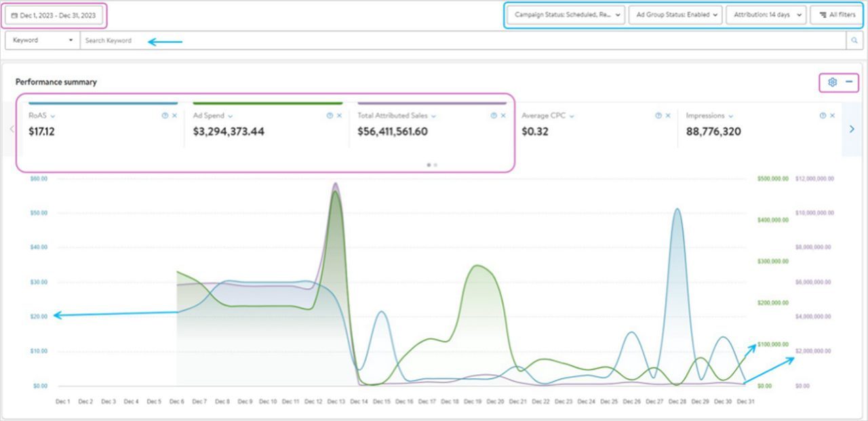Expand the Ad Spend metric options
The width and height of the screenshot is (868, 421).
tap(229, 115)
